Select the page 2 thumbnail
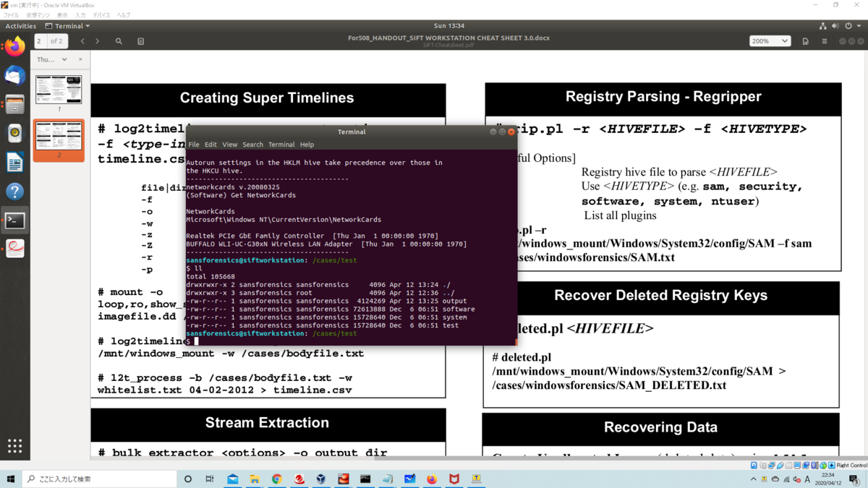 [59, 136]
